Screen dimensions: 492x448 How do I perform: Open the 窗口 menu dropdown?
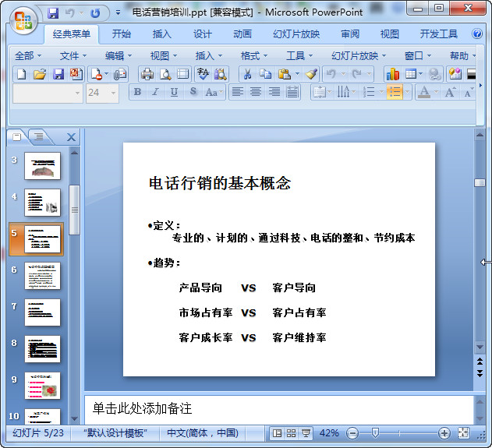pyautogui.click(x=417, y=56)
